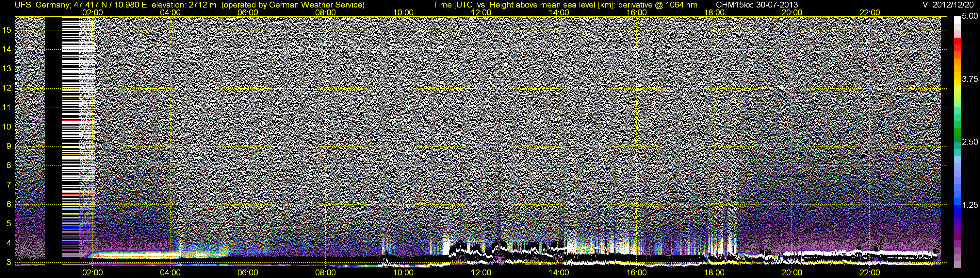Click the '10:00' label on the top time axis

click(x=403, y=12)
